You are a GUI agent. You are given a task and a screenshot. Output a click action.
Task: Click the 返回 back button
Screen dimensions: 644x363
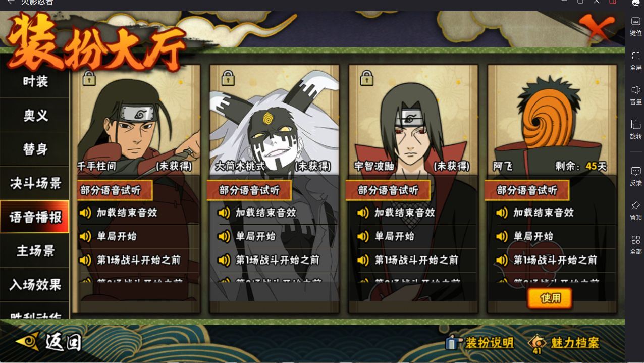coord(49,342)
